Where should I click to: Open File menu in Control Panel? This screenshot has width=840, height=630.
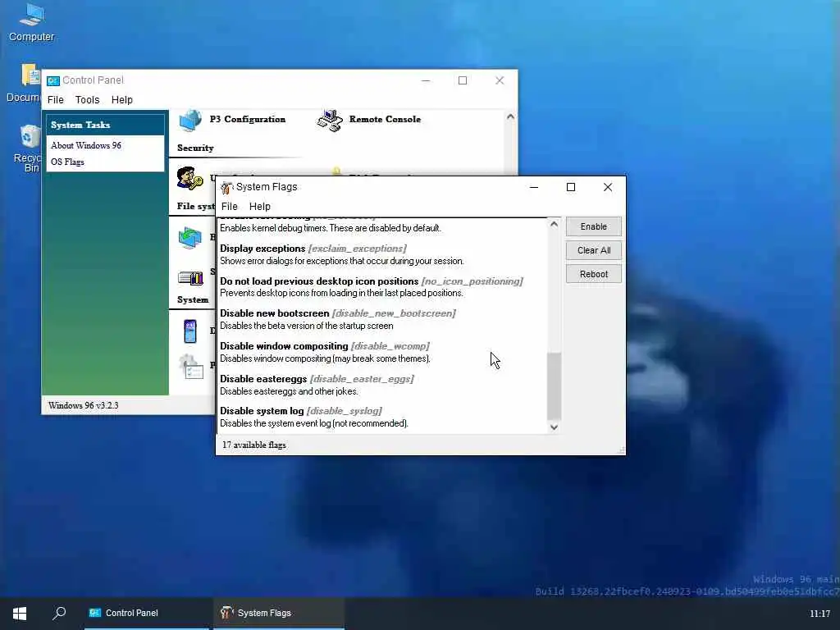coord(55,100)
